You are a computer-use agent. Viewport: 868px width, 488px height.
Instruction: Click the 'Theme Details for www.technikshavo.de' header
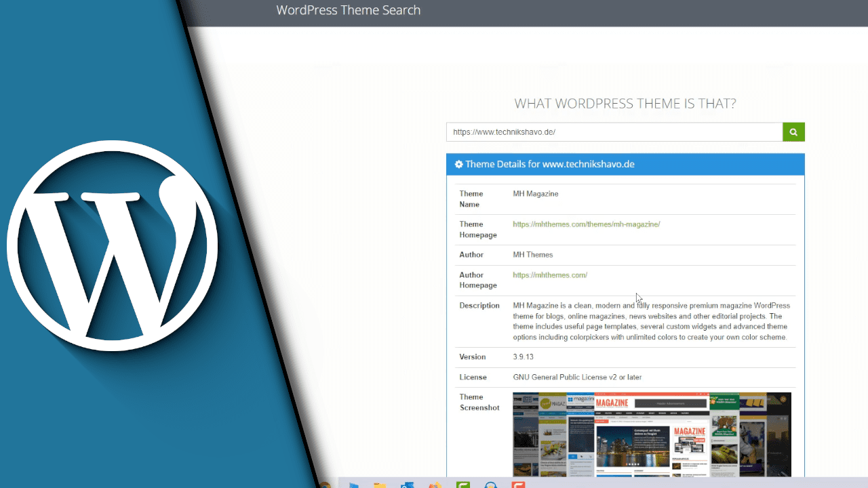click(x=625, y=165)
